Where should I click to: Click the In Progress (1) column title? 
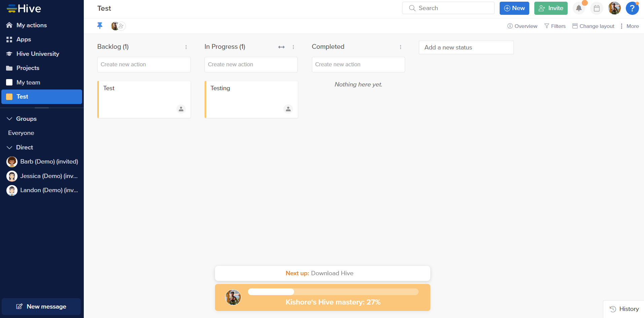225,47
